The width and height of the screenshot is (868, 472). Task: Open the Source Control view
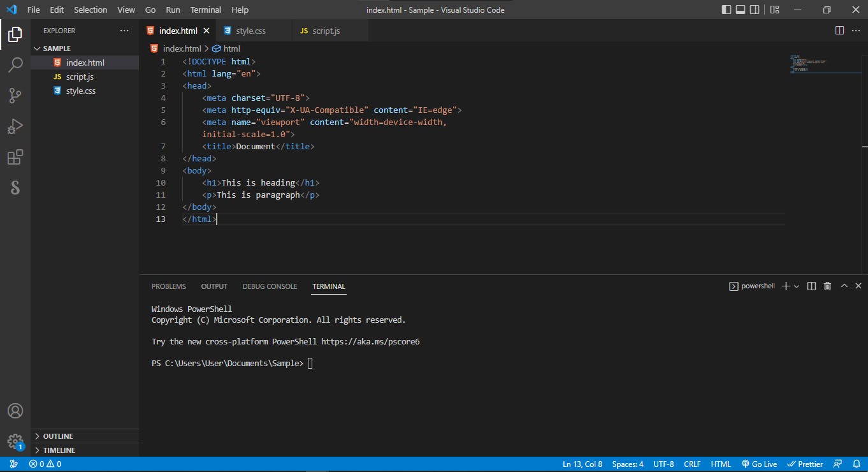click(15, 96)
